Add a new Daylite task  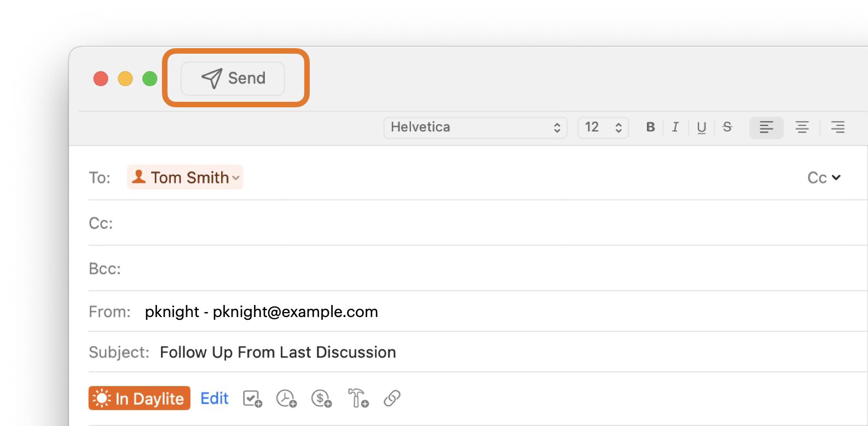252,399
